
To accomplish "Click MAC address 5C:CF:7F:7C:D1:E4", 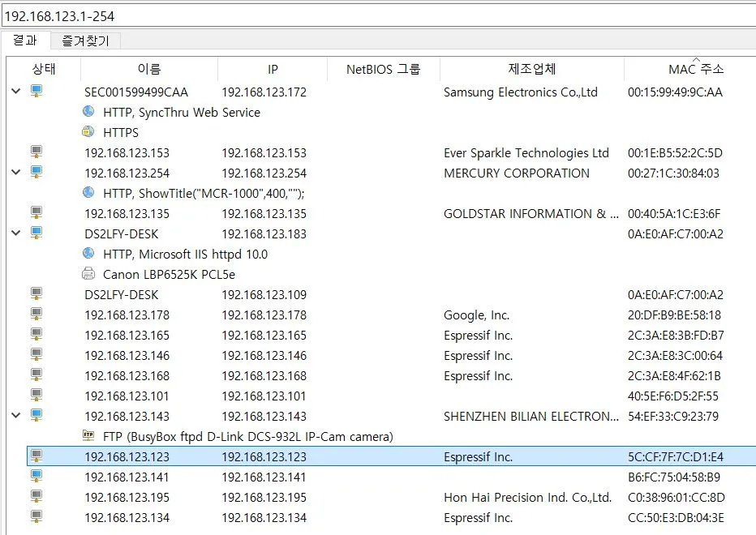I will point(675,456).
